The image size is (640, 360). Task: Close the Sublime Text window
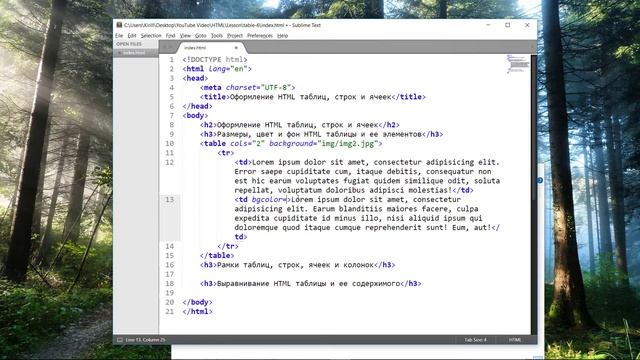click(x=527, y=25)
